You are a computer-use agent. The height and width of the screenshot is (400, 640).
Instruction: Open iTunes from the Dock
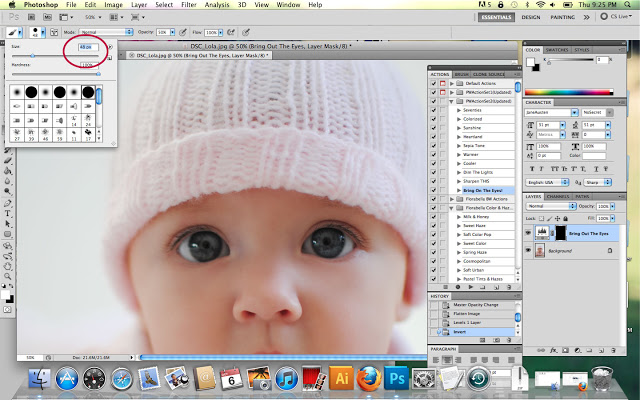pyautogui.click(x=287, y=379)
